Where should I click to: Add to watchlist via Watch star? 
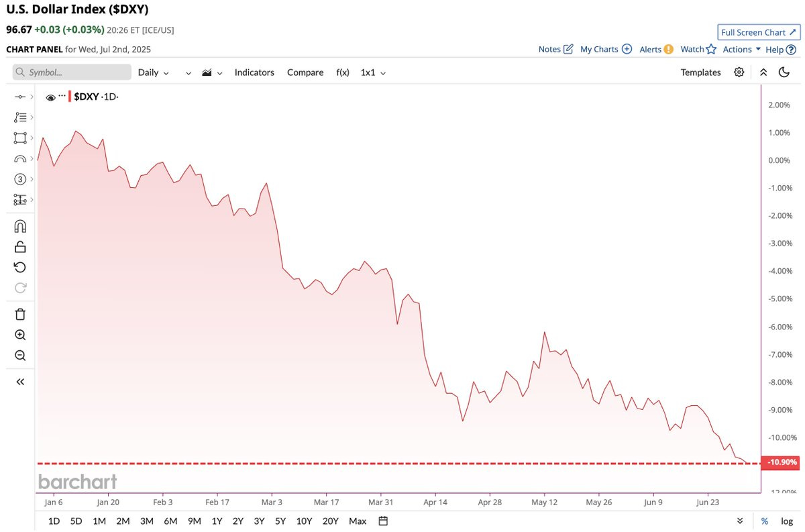point(698,49)
